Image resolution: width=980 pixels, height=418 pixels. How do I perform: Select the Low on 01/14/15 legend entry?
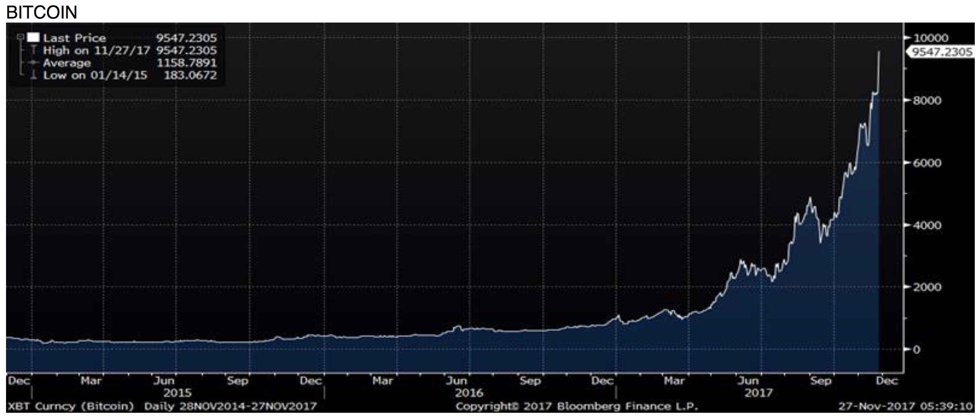[95, 75]
